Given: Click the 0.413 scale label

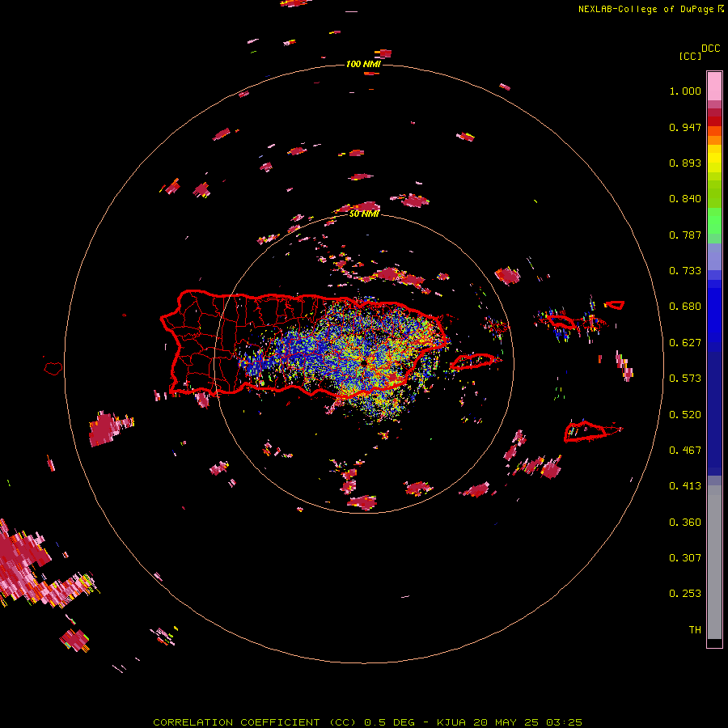Looking at the screenshot, I should [685, 486].
